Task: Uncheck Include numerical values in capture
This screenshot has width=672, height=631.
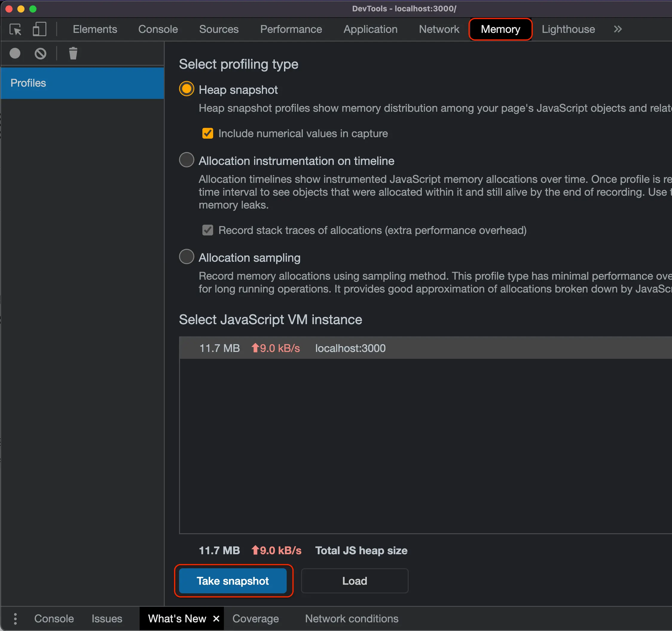Action: (207, 134)
